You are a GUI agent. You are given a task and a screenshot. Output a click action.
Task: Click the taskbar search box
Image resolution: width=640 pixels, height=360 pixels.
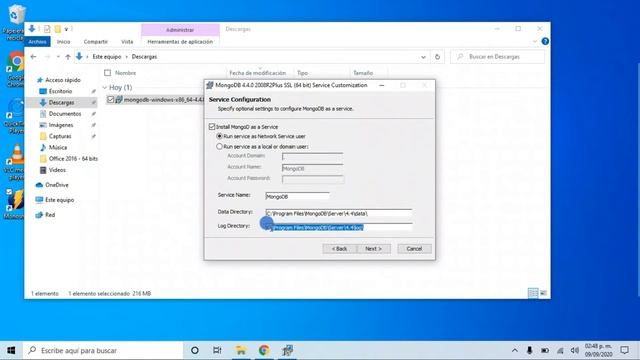103,350
